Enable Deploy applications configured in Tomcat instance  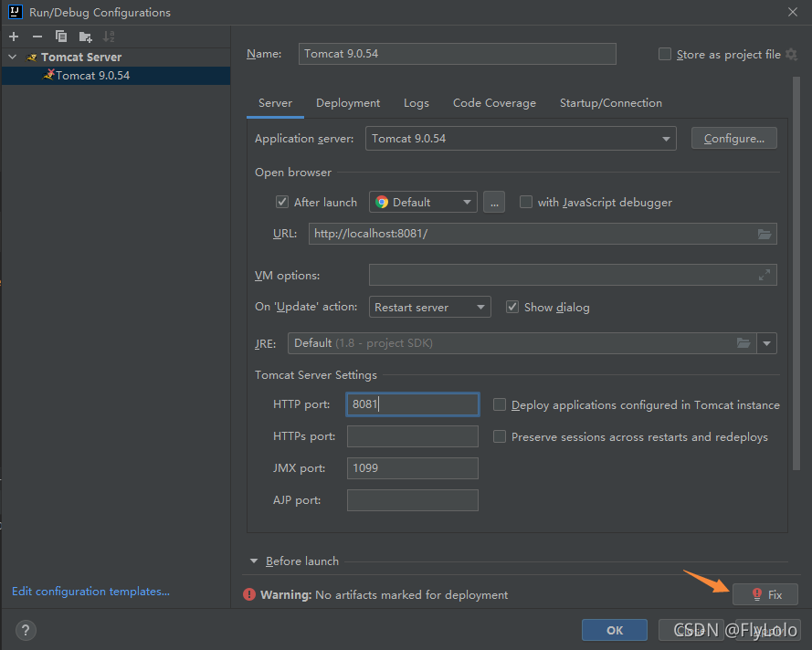[x=500, y=404]
